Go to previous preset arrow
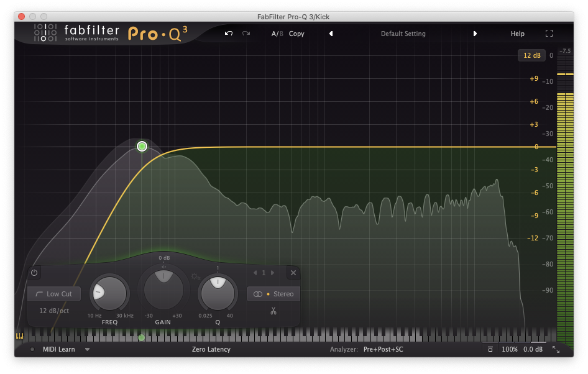Viewport: 588px width, 374px height. pos(331,34)
